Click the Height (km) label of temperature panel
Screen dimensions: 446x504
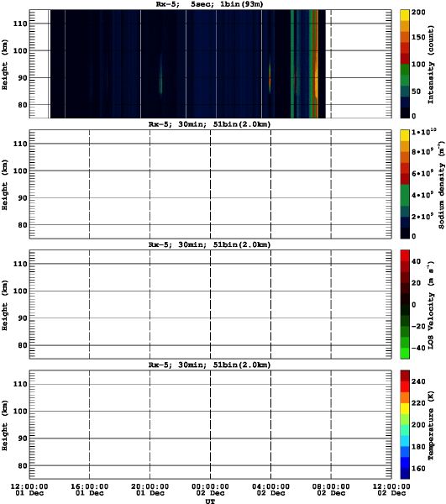coord(4,425)
